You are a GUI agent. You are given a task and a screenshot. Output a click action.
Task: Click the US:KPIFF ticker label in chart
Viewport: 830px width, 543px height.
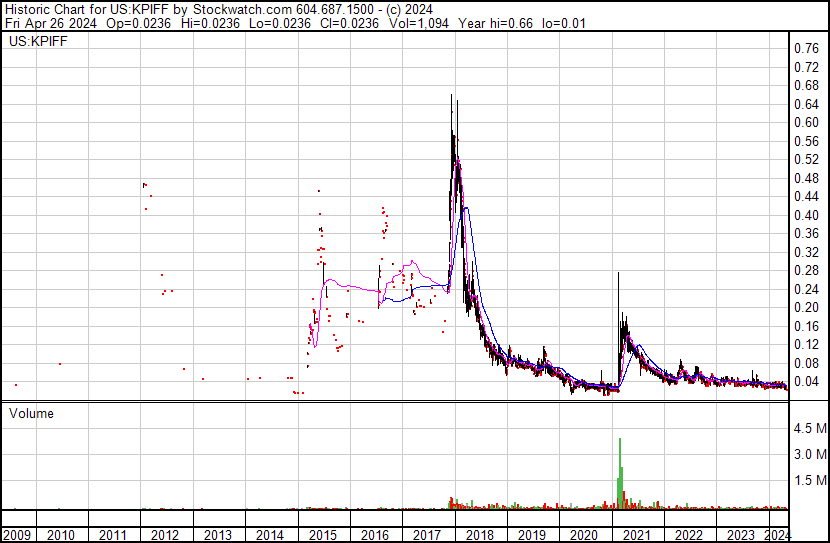[38, 41]
